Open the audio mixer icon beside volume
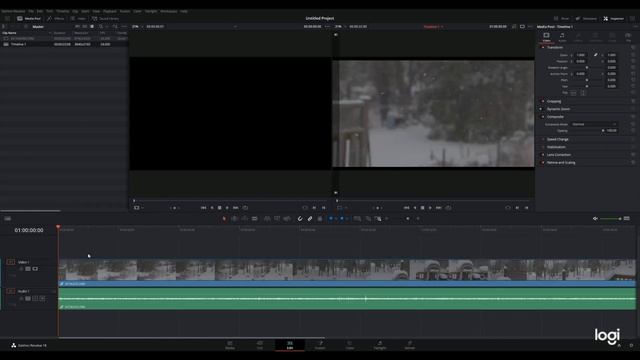Viewport: 640px width, 360px height. [x=627, y=219]
